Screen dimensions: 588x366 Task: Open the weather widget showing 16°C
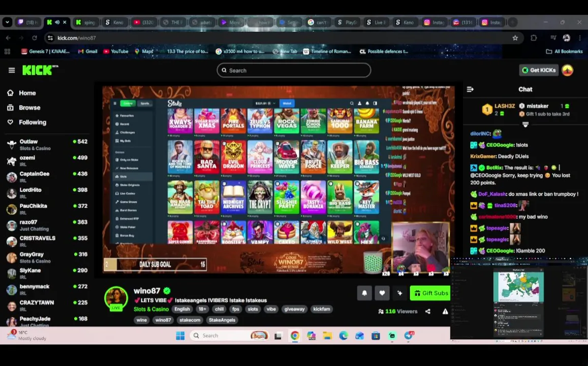pyautogui.click(x=27, y=335)
